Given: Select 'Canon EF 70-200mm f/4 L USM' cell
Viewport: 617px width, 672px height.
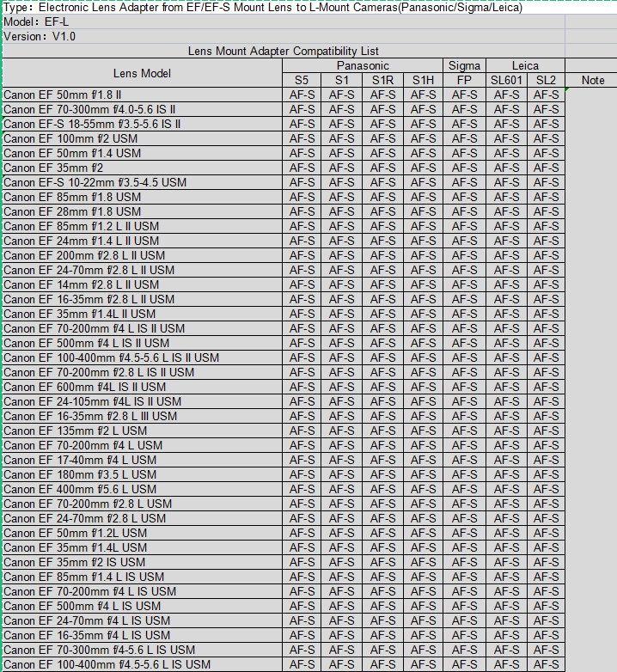Looking at the screenshot, I should (x=143, y=445).
